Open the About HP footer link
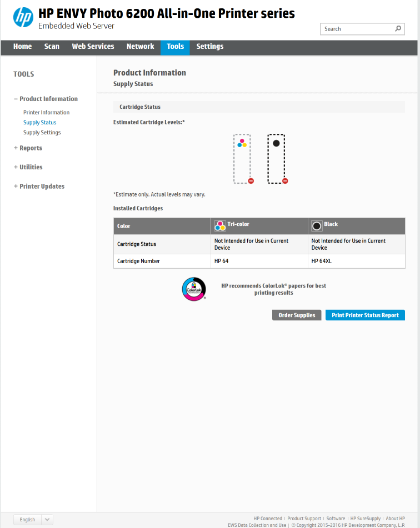This screenshot has height=528, width=420. [396, 519]
